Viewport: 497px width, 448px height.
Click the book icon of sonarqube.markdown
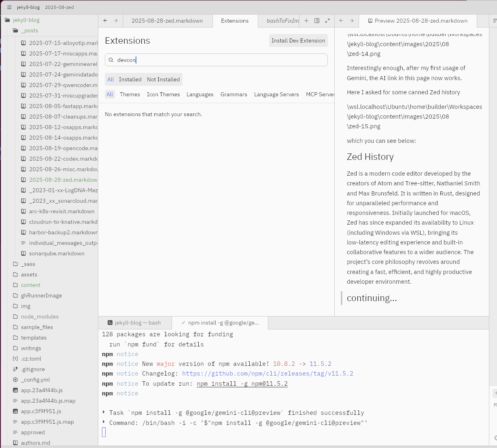[23, 253]
